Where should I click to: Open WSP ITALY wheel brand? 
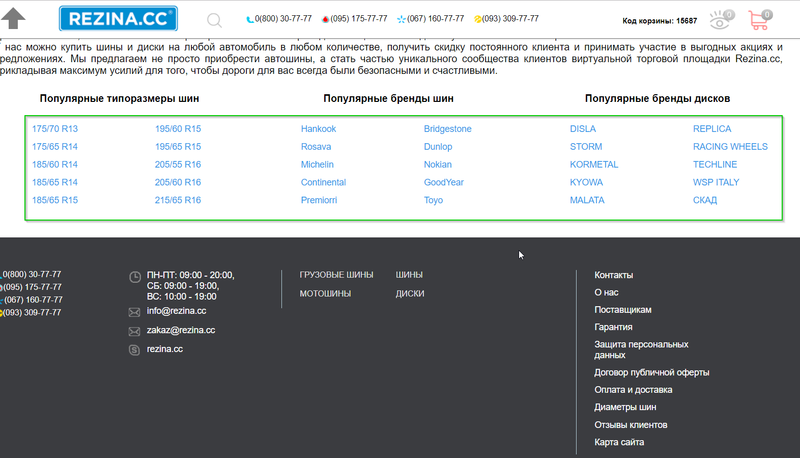point(716,183)
